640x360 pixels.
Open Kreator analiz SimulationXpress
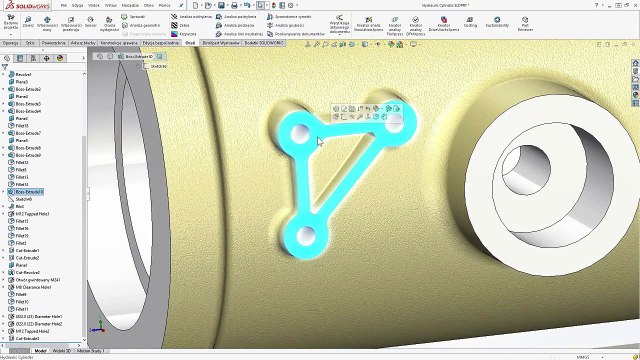369,24
